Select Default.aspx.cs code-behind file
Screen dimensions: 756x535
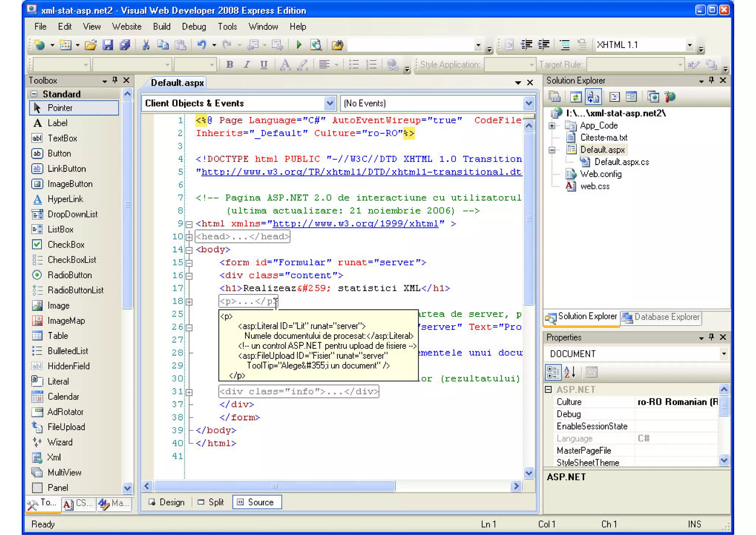pos(621,162)
